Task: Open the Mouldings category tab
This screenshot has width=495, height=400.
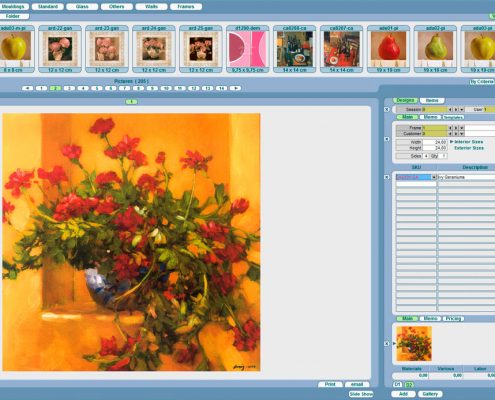Action: 13,7
